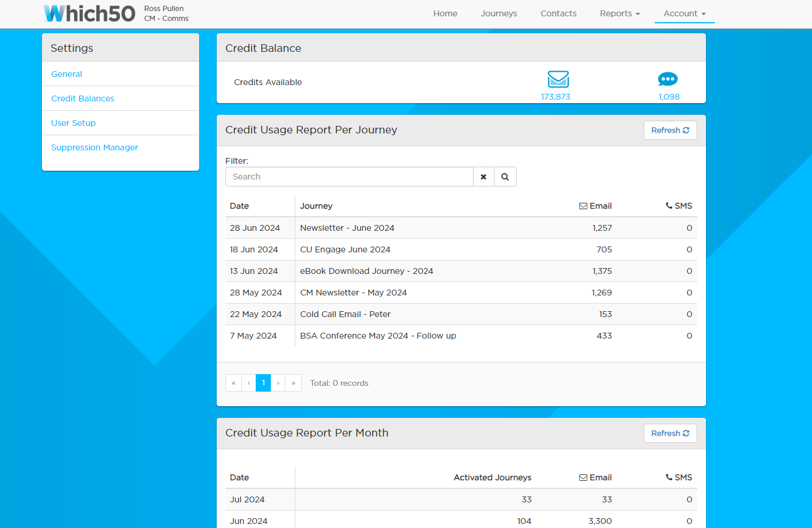Select eBook Download Journey - 2024 row
This screenshot has width=812, height=528.
(x=461, y=271)
